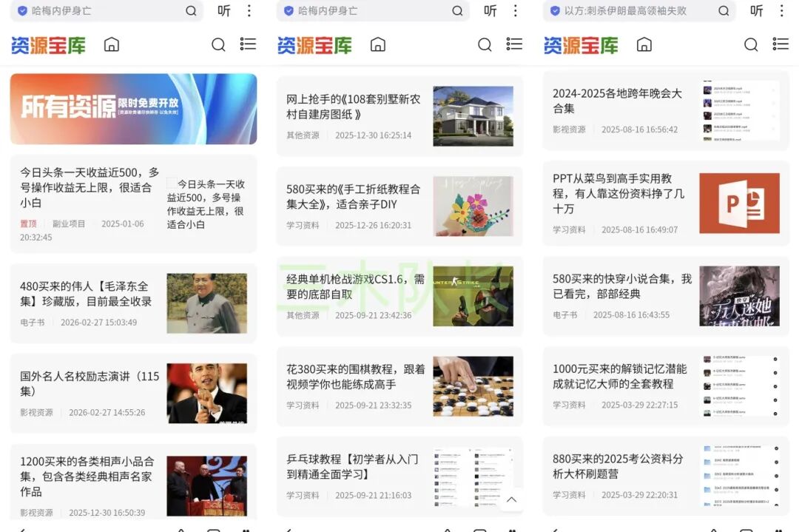Screen dimensions: 799x532
Task: Click the site search magnifier in the middle screen header
Action: pyautogui.click(x=485, y=45)
